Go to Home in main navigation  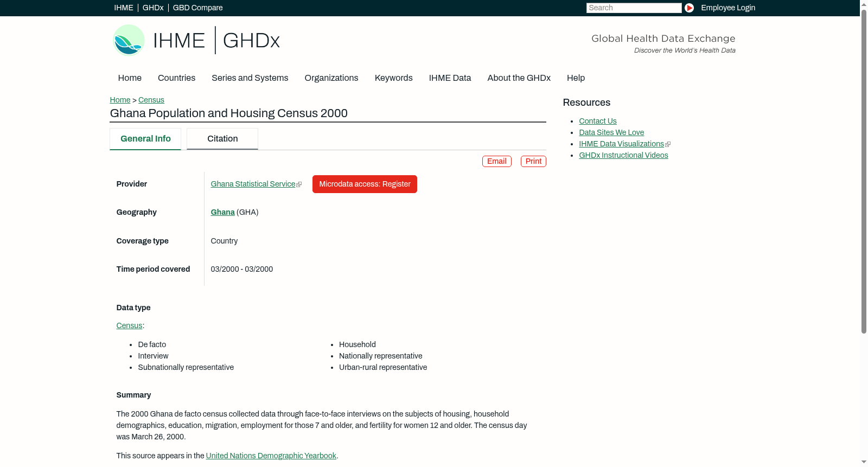tap(130, 78)
